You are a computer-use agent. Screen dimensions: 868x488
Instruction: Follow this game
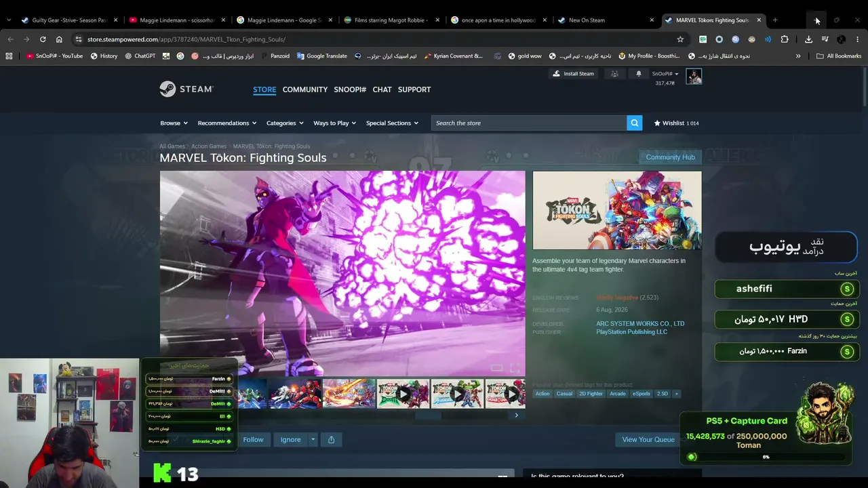coord(253,439)
